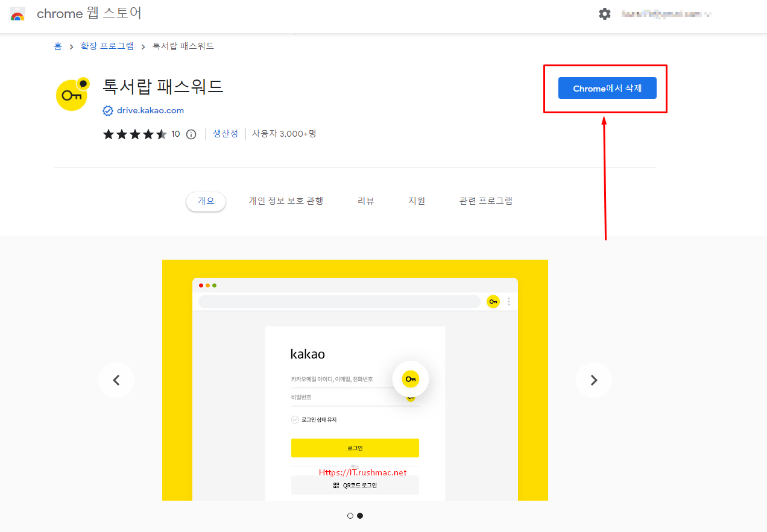Click the 사용자 3,000+명 text
The height and width of the screenshot is (532, 767).
tap(284, 134)
